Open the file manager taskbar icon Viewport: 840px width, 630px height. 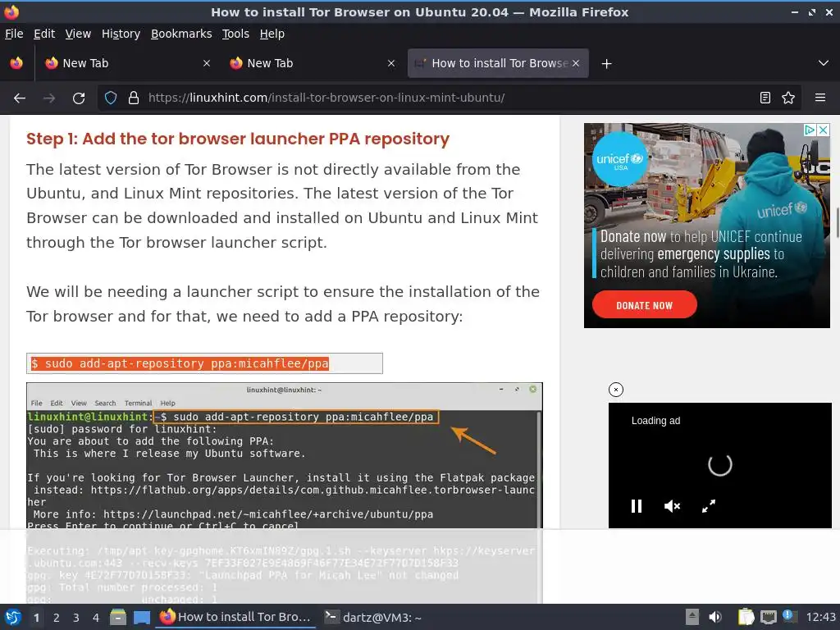pos(118,617)
